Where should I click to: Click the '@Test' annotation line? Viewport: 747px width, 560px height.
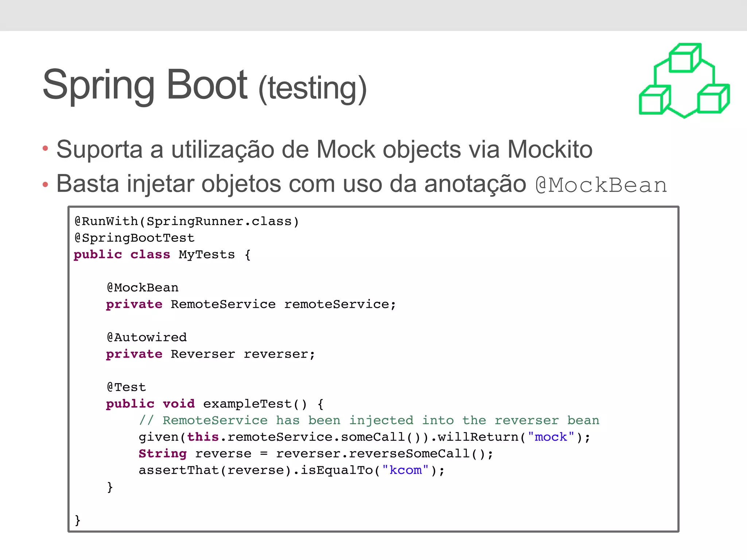(x=126, y=387)
